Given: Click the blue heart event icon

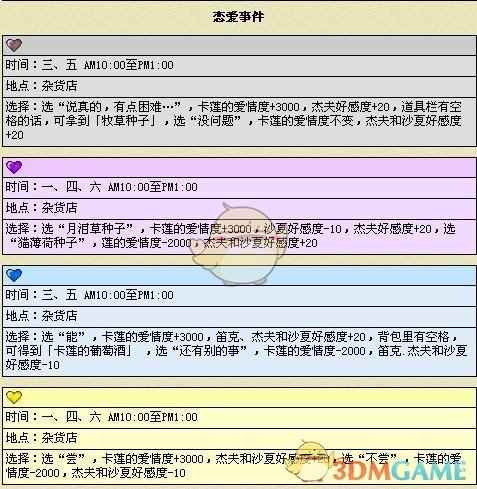Looking at the screenshot, I should pyautogui.click(x=14, y=275).
